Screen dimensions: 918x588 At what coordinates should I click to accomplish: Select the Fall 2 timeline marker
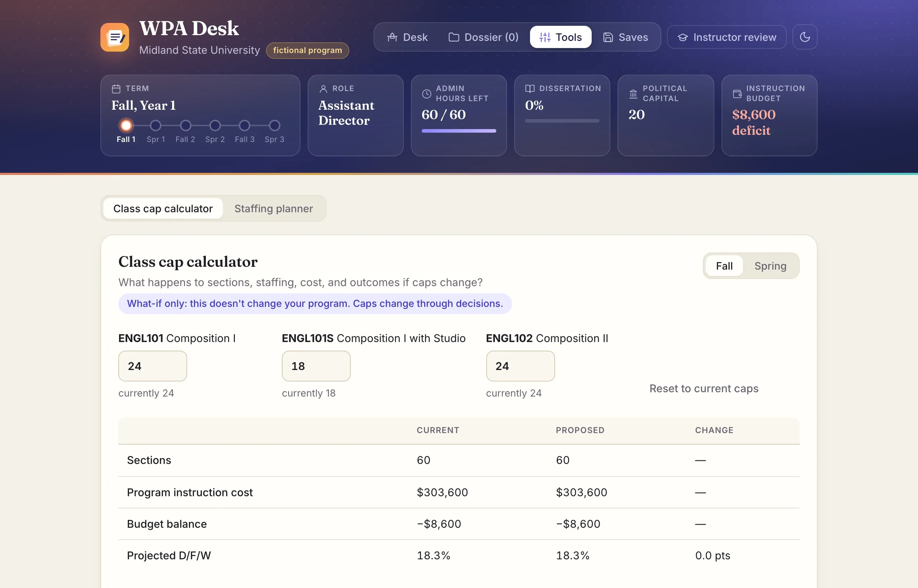click(185, 125)
